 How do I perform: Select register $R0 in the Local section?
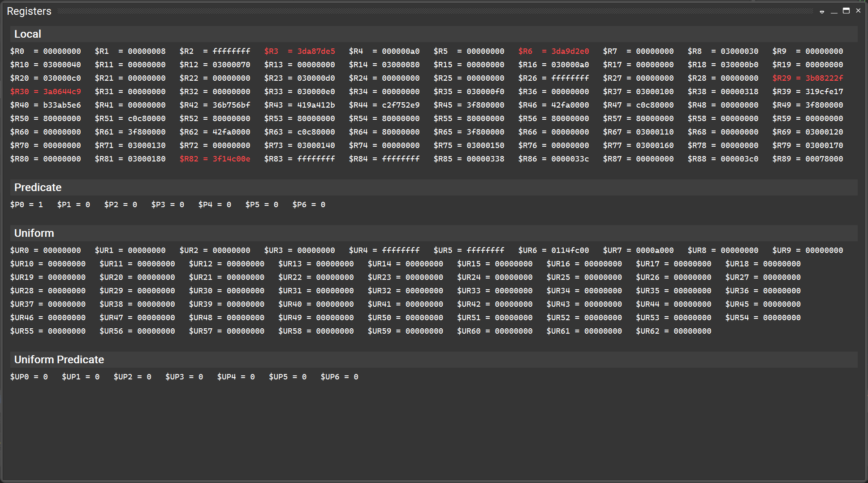[x=46, y=51]
